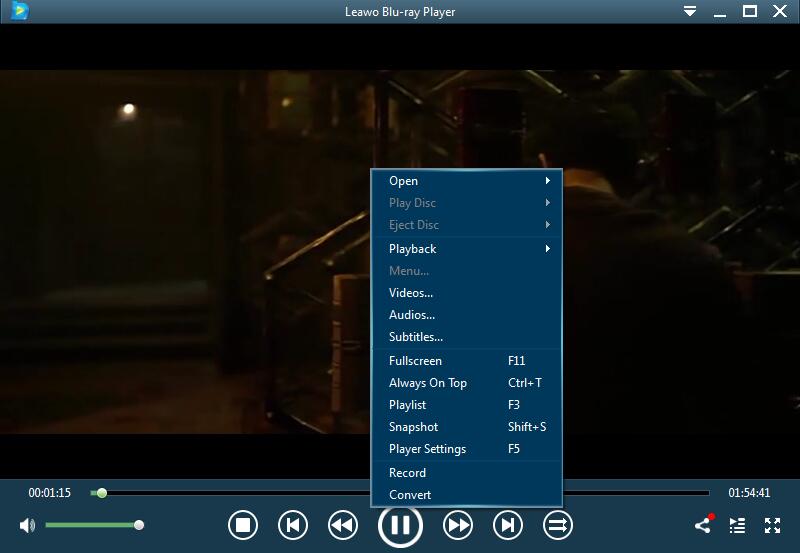
Task: Close the Leawo Blu-ray Player window
Action: coord(780,11)
